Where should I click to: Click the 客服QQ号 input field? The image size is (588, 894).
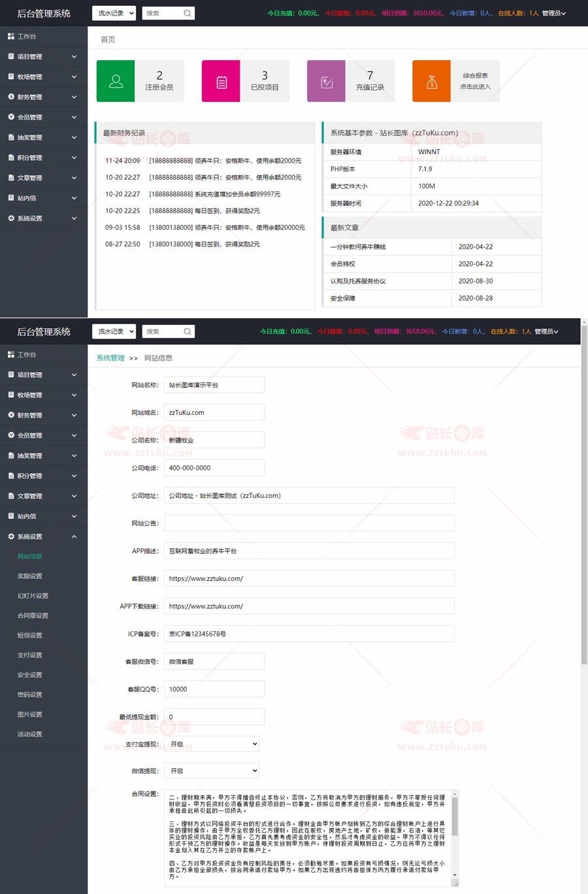coord(214,689)
